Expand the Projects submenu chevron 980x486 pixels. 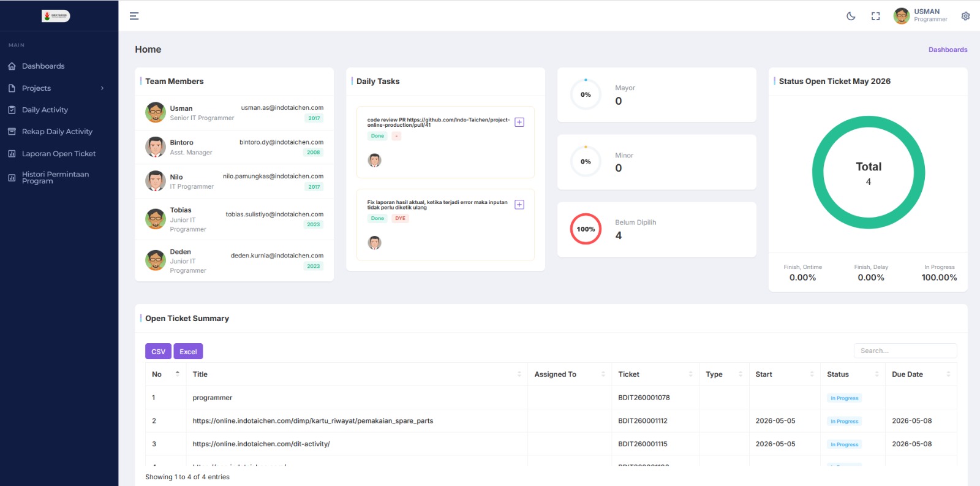(x=102, y=88)
